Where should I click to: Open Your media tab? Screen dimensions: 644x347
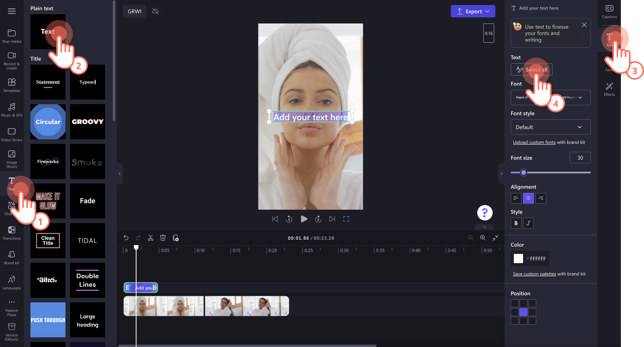(12, 36)
